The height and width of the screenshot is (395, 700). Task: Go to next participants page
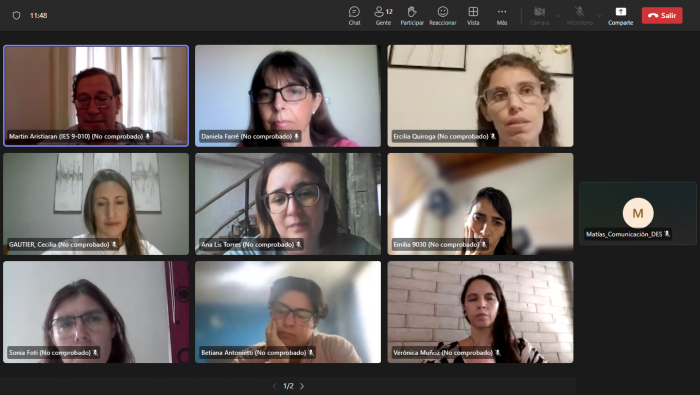click(302, 386)
